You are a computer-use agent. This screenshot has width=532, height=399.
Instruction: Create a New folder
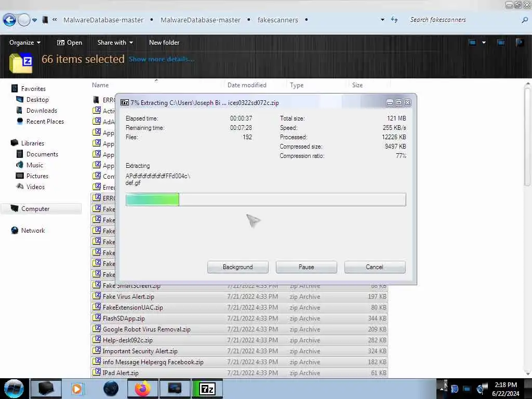coord(164,43)
